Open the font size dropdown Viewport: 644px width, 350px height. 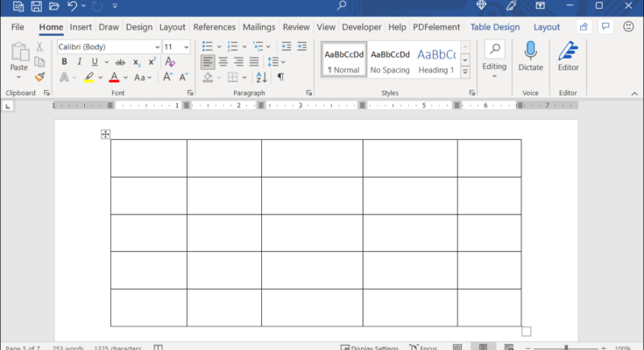click(186, 46)
